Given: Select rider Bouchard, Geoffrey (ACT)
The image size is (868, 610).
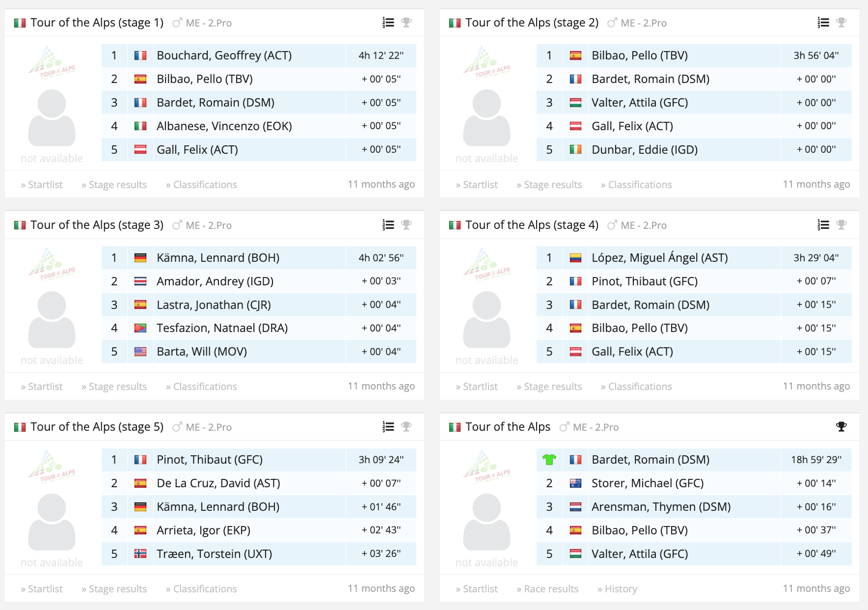Looking at the screenshot, I should 224,55.
